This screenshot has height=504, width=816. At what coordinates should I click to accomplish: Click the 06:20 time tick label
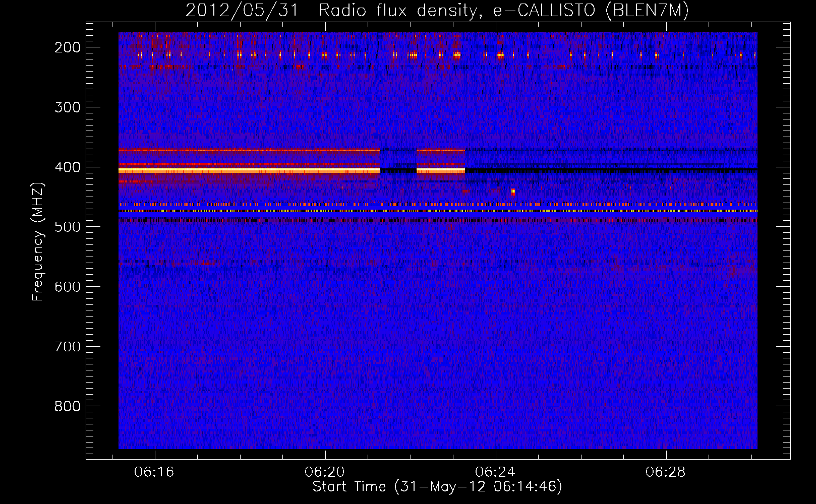325,472
